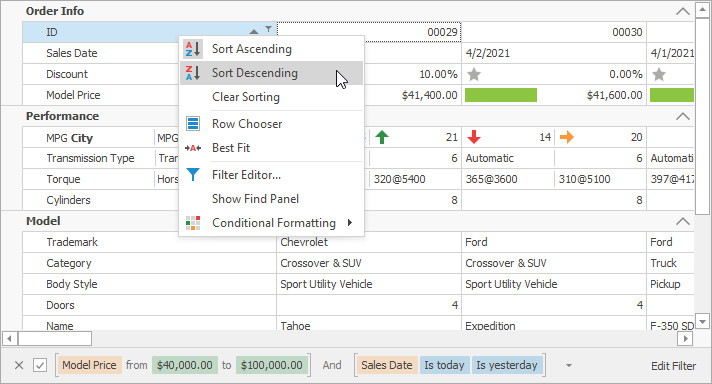Open Conditional Formatting menu entry
The height and width of the screenshot is (384, 712).
272,223
